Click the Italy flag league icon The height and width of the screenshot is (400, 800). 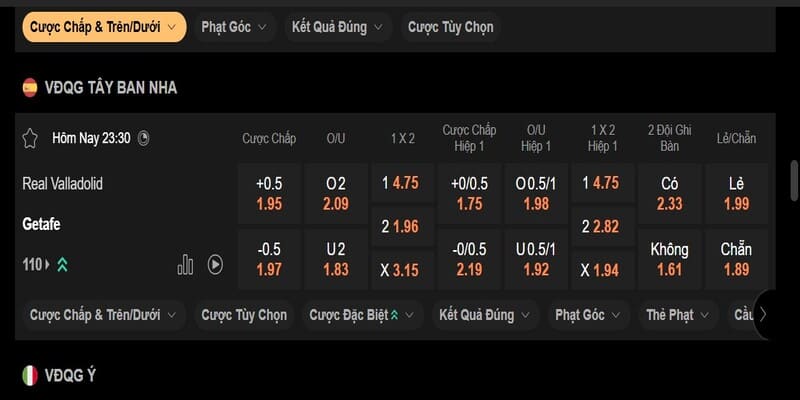pos(30,376)
